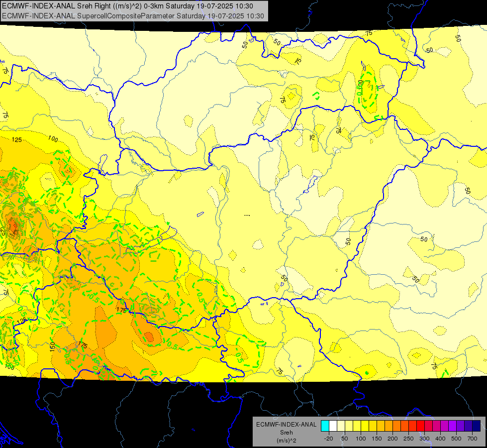The image size is (487, 448).
Task: Click the legend label 700
Action: pos(472,439)
